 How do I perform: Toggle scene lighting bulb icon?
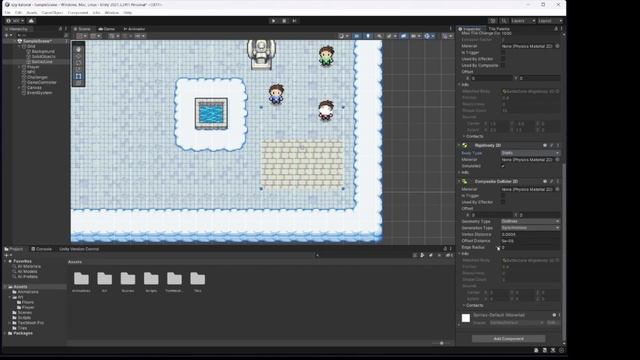[368, 36]
